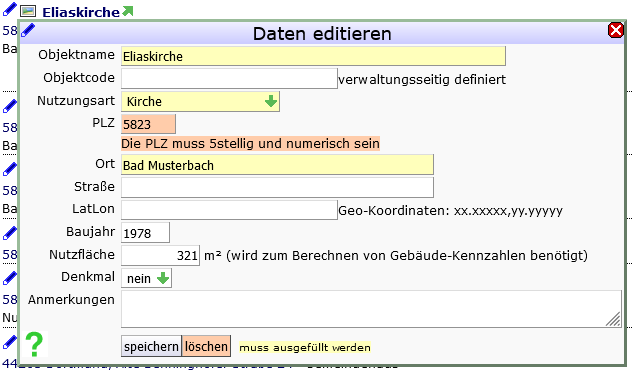Click the empty Straße input field
This screenshot has width=632, height=374.
coord(277,187)
